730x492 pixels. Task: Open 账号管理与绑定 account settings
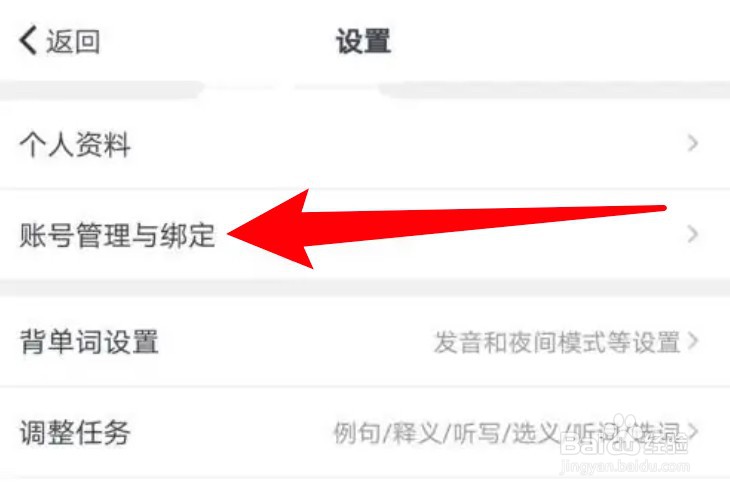coord(365,235)
